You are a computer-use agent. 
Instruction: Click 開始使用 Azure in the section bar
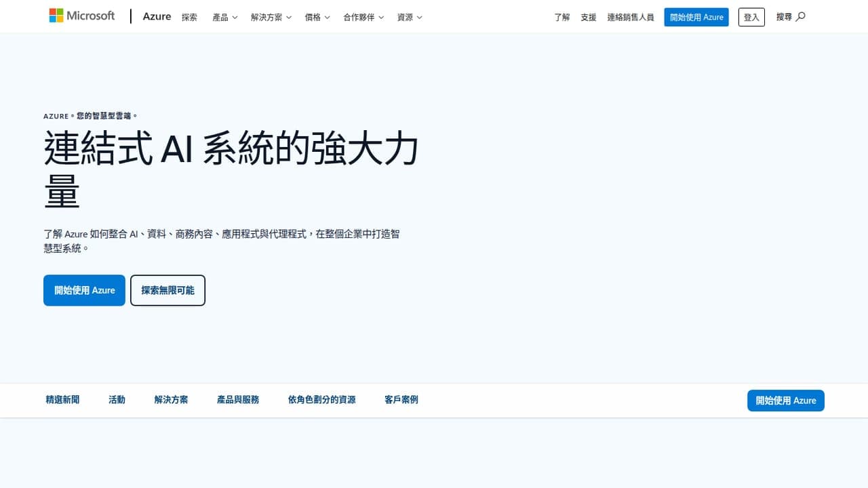coord(786,401)
